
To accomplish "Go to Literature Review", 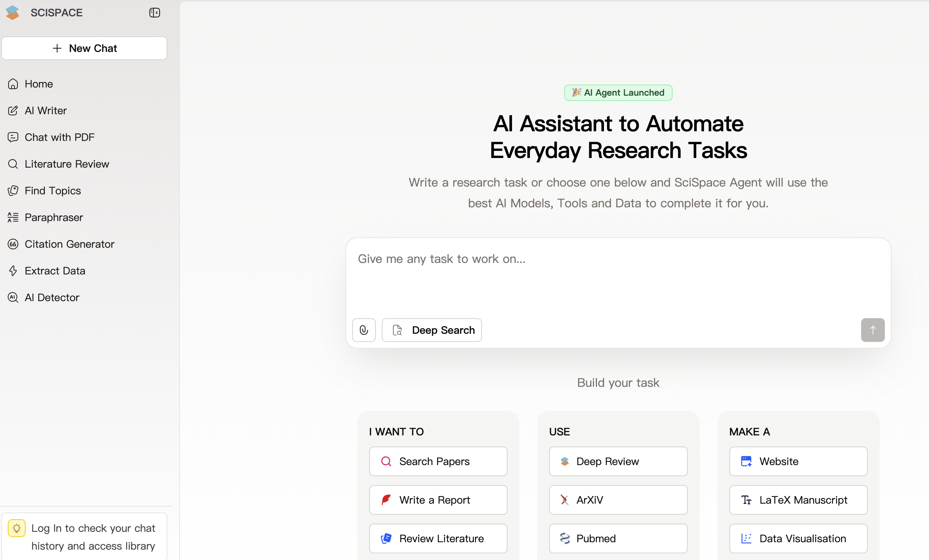I will (66, 164).
